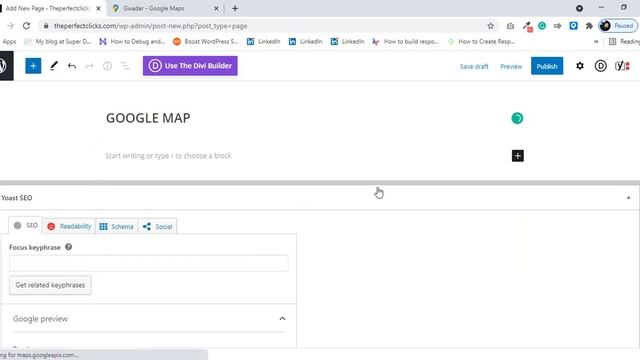Viewport: 640px width, 360px height.
Task: Click the green Grammarly icon beside the title
Action: pyautogui.click(x=517, y=118)
